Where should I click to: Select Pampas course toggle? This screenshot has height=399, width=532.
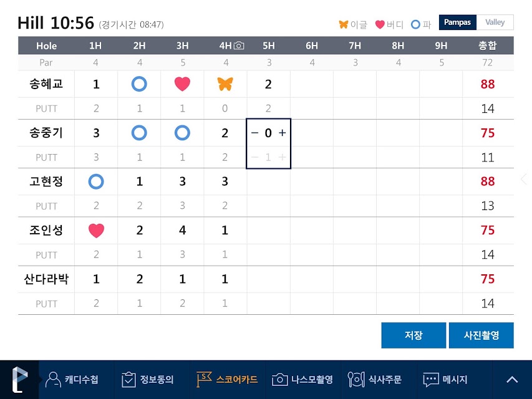457,22
